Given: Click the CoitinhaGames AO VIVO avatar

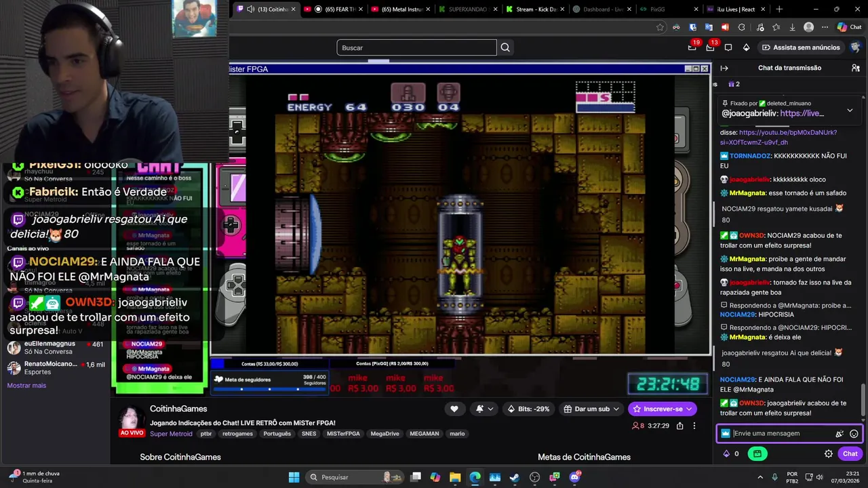Looking at the screenshot, I should point(132,422).
